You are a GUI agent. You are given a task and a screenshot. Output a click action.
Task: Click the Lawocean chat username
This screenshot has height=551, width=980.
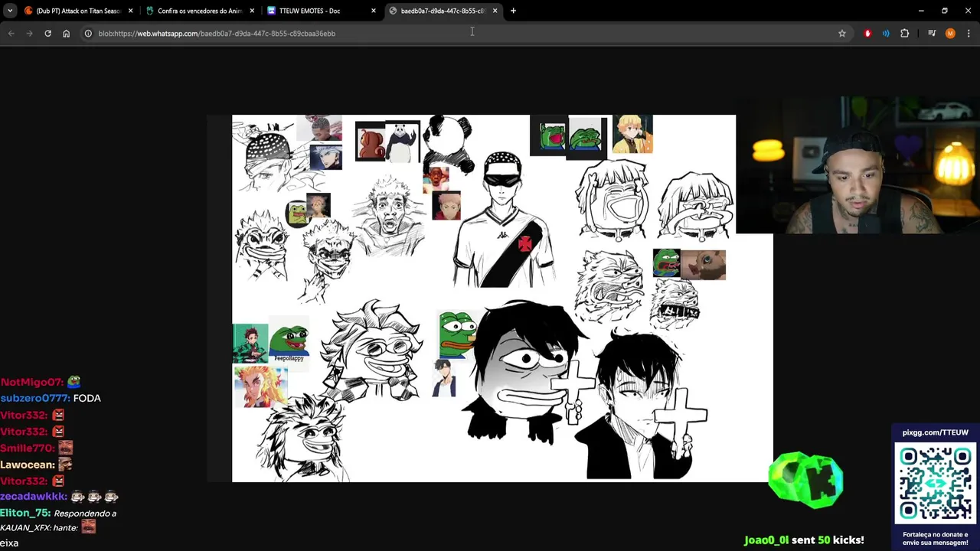pyautogui.click(x=28, y=465)
